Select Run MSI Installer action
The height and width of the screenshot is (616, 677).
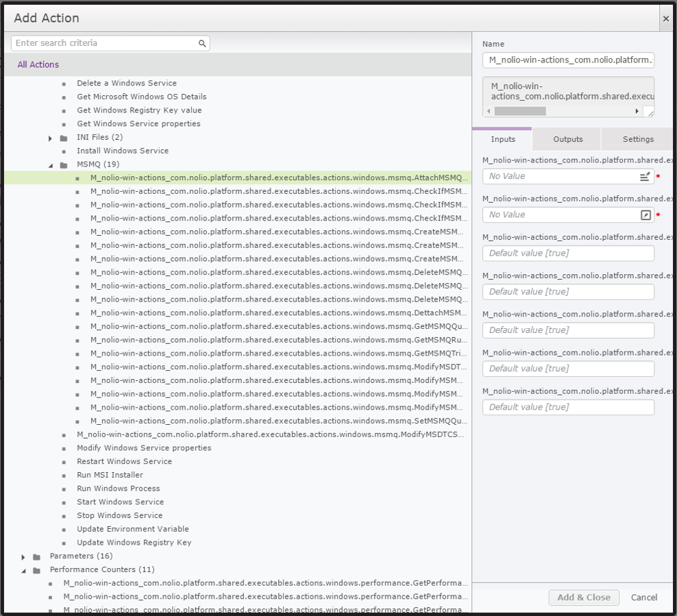(x=110, y=475)
